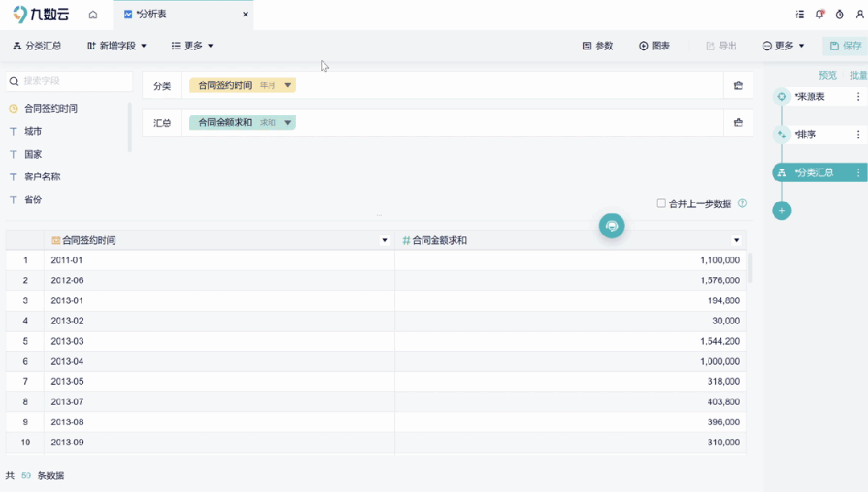Focus the 搜索字段 search box
This screenshot has height=492, width=868.
[69, 81]
